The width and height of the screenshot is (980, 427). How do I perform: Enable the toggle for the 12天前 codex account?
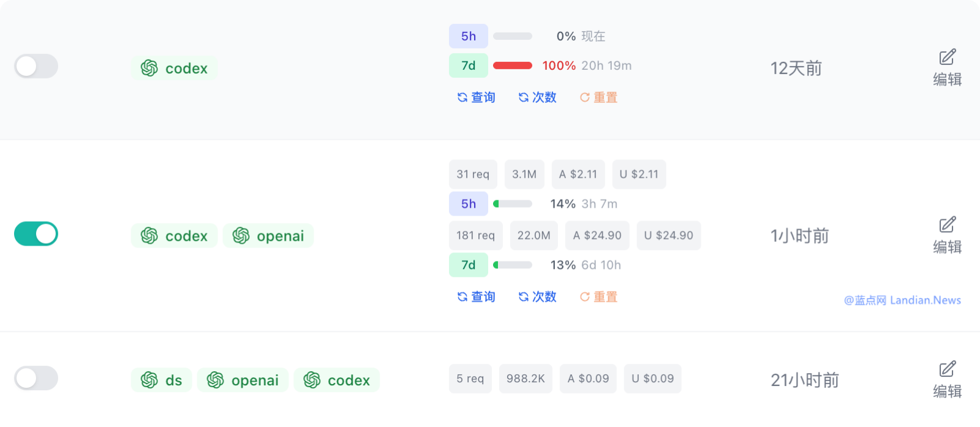click(x=36, y=66)
